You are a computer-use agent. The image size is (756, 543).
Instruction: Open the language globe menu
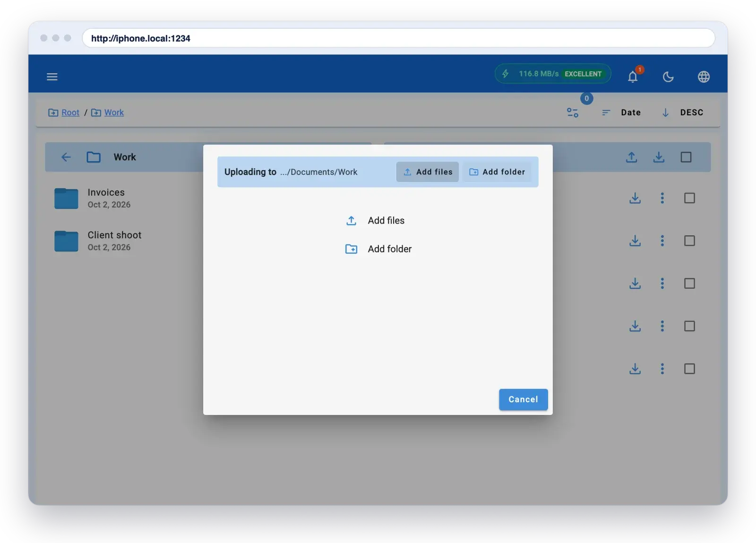704,77
